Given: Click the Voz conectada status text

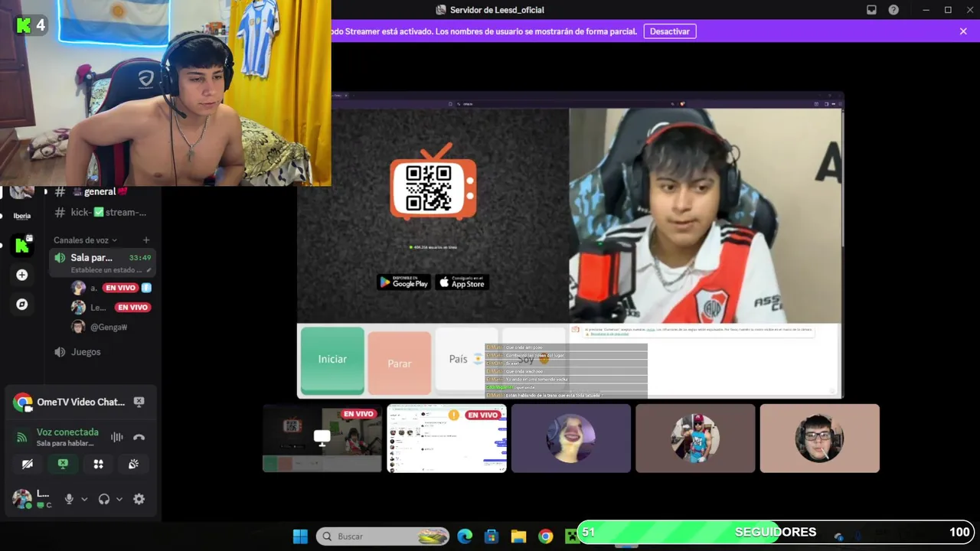Looking at the screenshot, I should [x=67, y=432].
